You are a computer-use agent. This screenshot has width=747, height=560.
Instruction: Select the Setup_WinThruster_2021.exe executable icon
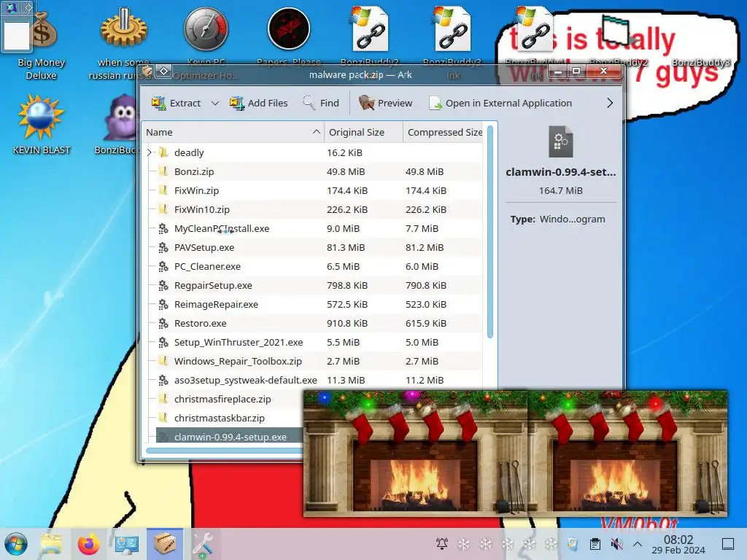coord(163,343)
